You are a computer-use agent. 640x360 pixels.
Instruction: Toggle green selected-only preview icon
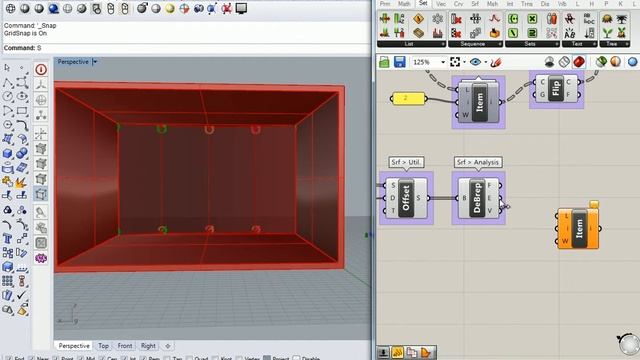click(601, 62)
